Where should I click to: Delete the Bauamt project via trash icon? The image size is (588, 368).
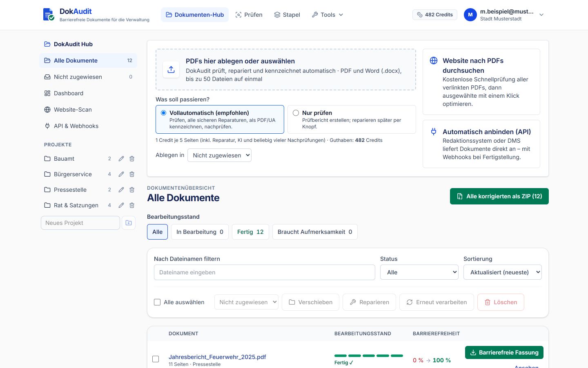(x=132, y=159)
